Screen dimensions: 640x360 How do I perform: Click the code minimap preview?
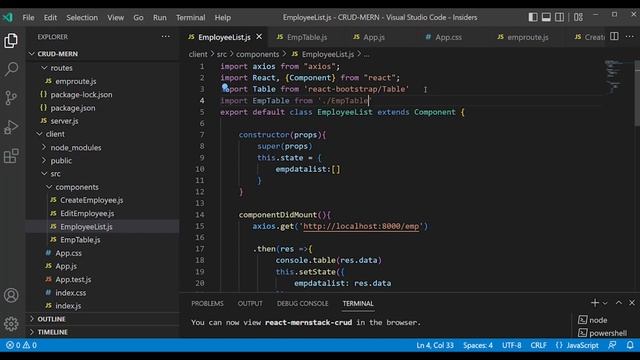[614, 76]
